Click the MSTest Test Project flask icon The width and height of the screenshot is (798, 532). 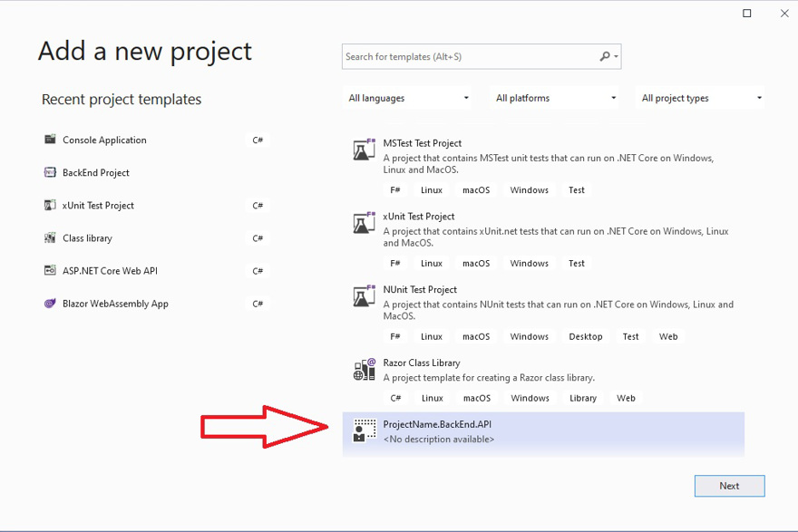[365, 150]
